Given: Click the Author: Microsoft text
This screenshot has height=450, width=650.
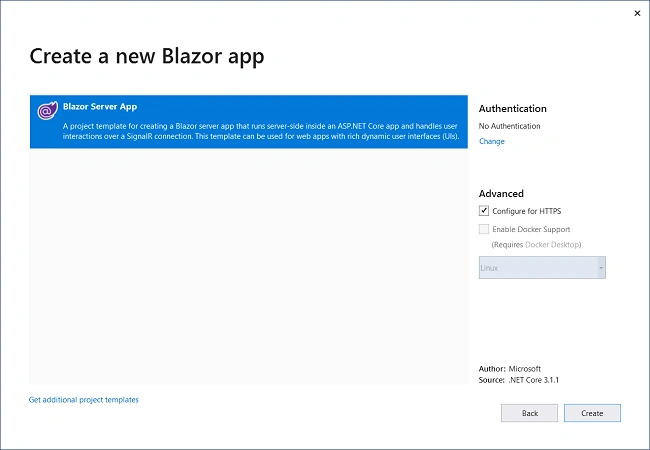Looking at the screenshot, I should [510, 369].
